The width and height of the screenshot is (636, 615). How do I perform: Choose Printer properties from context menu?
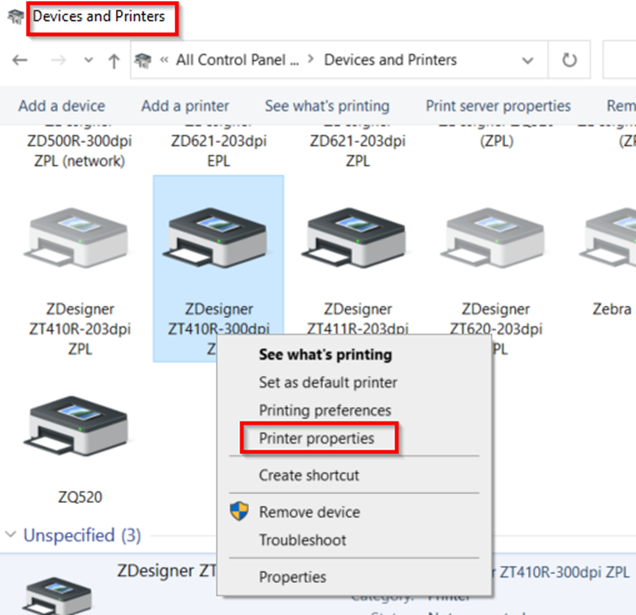pyautogui.click(x=316, y=438)
